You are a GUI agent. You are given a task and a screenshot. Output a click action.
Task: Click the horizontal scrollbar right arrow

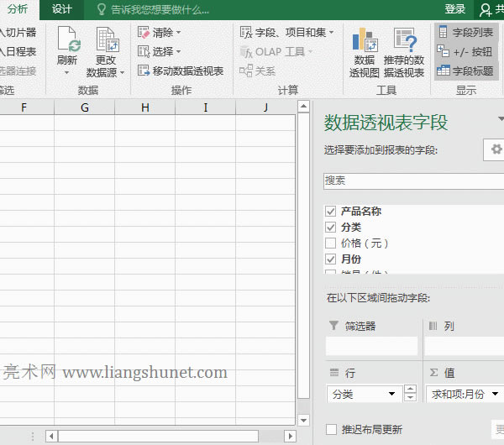pyautogui.click(x=290, y=436)
